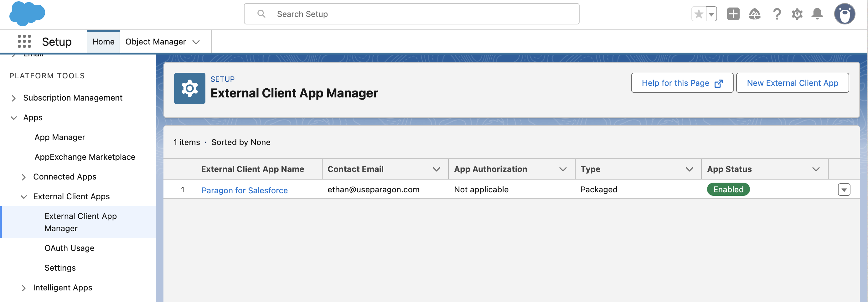Open the notifications bell

(x=817, y=14)
